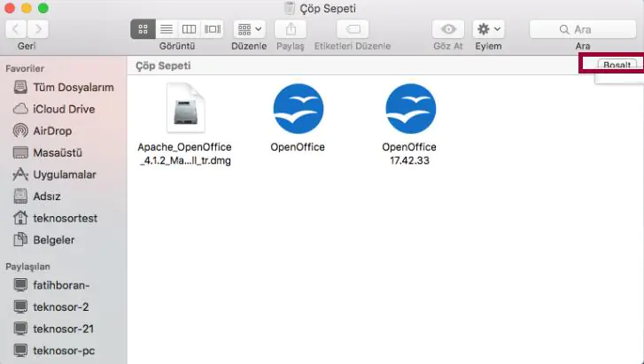Select shared computer teknosor-21
The width and height of the screenshot is (644, 364).
tap(53, 329)
